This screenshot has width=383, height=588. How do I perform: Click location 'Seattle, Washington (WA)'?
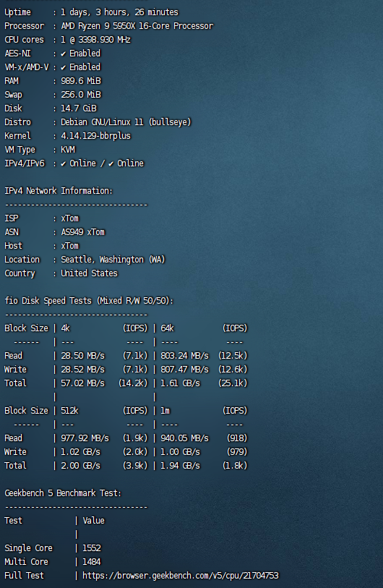click(x=113, y=260)
